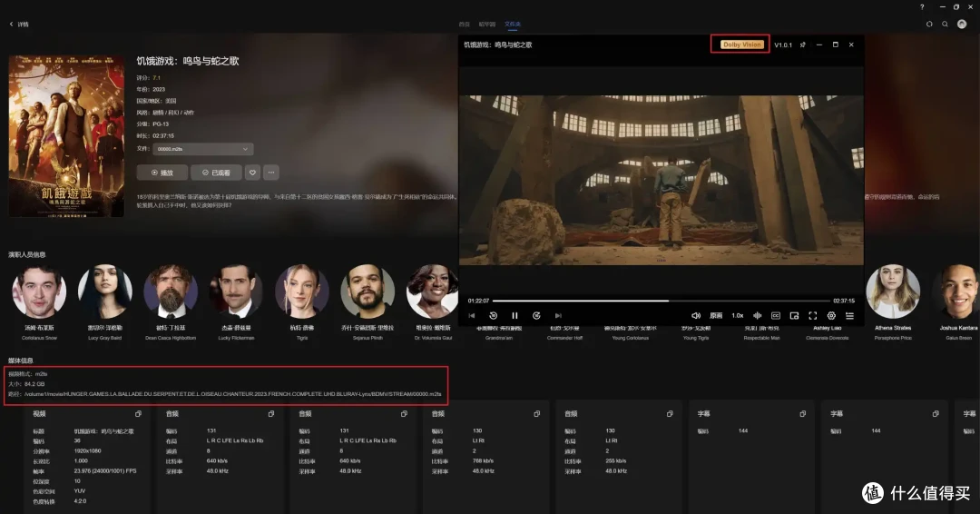
Task: Mute the player volume speaker icon
Action: (696, 316)
